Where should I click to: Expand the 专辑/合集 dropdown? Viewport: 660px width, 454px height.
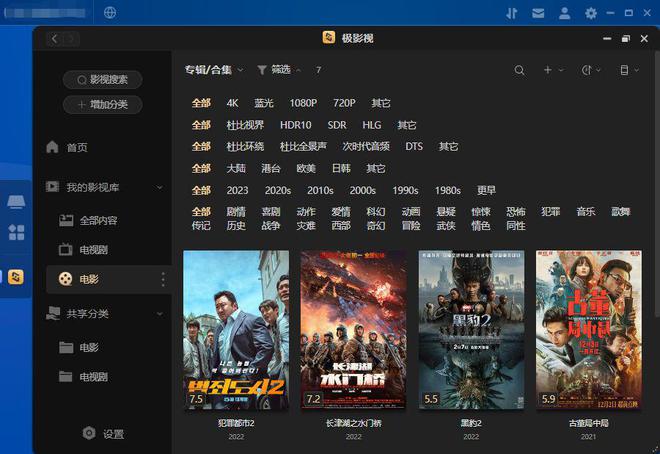coord(214,70)
